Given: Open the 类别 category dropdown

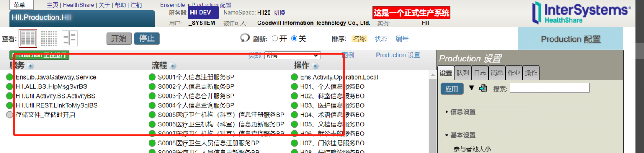Looking at the screenshot, I should 293,55.
